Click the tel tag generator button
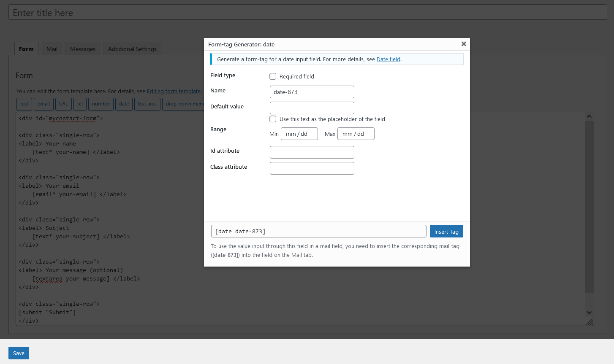This screenshot has height=364, width=614. point(80,104)
